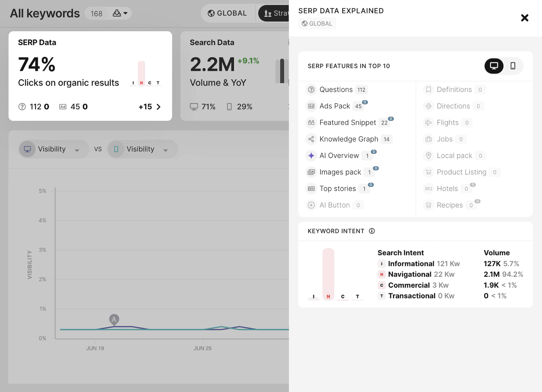542x392 pixels.
Task: Click the Ads Pack feature icon
Action: point(311,106)
